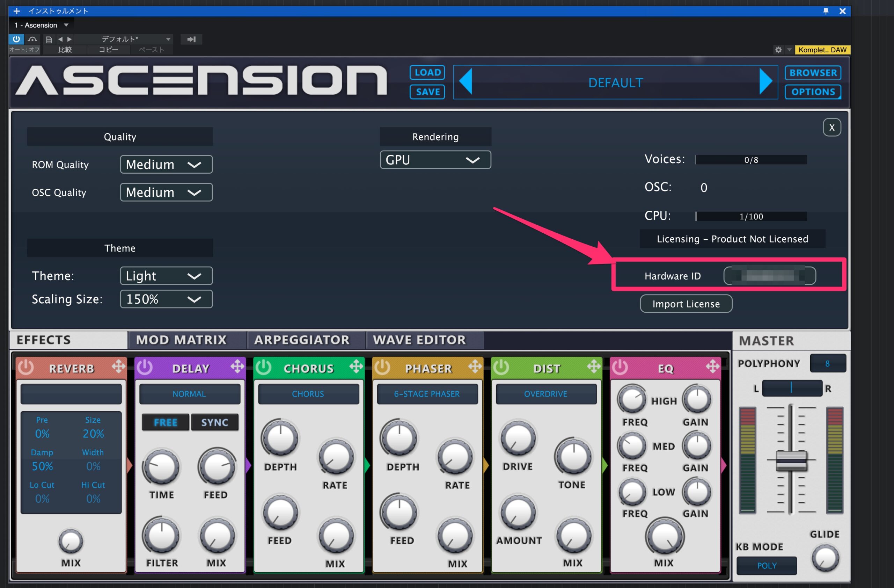Expand the Scaling Size dropdown
The width and height of the screenshot is (894, 588).
pyautogui.click(x=166, y=299)
